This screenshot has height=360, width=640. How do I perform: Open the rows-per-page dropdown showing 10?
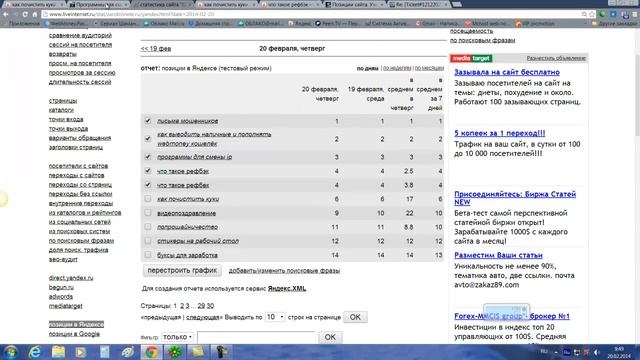[x=275, y=317]
